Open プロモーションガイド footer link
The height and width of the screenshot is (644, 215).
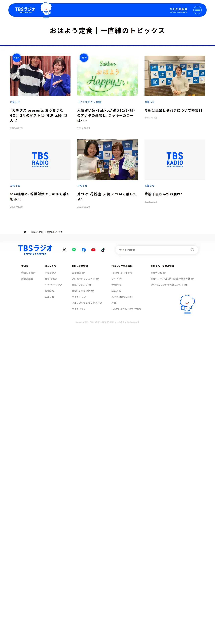click(83, 279)
